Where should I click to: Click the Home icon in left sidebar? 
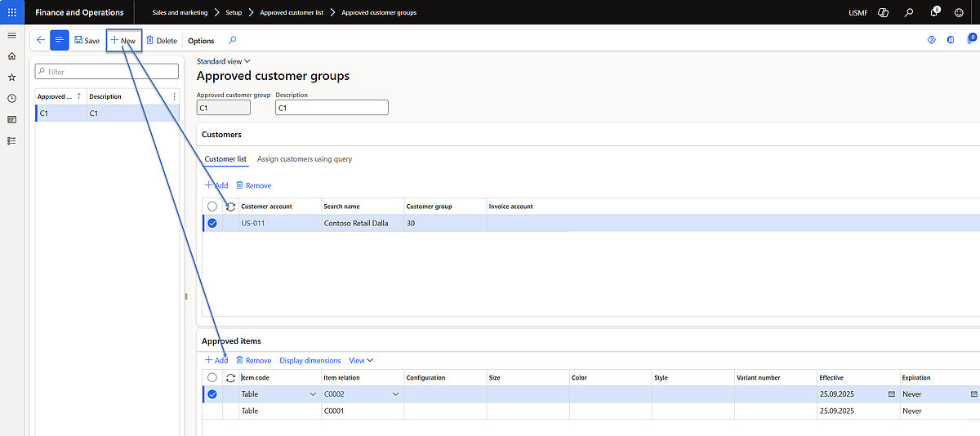11,56
